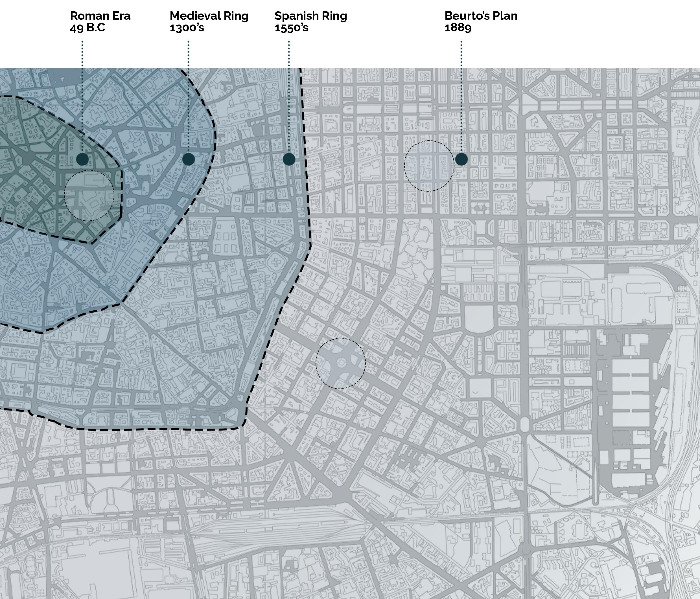The width and height of the screenshot is (700, 599).
Task: Click dashed circle inside Roman Era zone
Action: click(89, 196)
